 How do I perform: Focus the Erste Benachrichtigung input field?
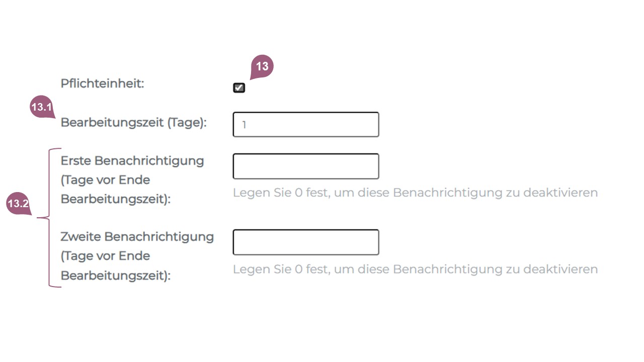[x=305, y=166]
